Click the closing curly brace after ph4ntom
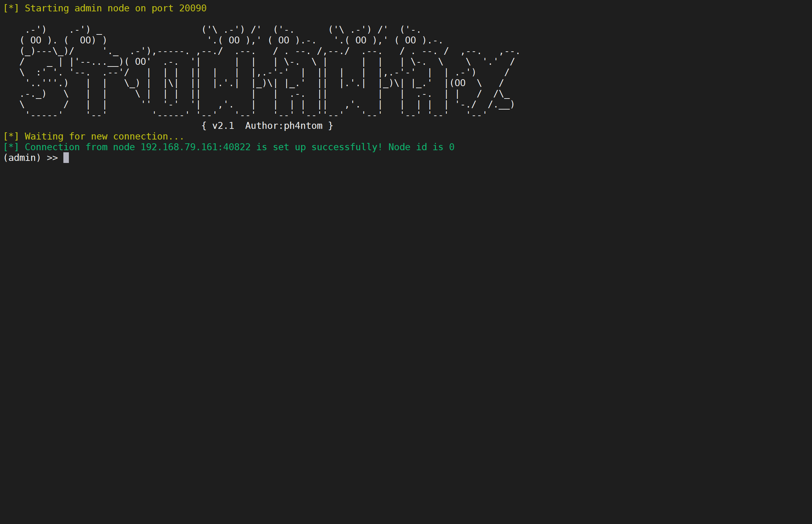The image size is (812, 524). (331, 126)
